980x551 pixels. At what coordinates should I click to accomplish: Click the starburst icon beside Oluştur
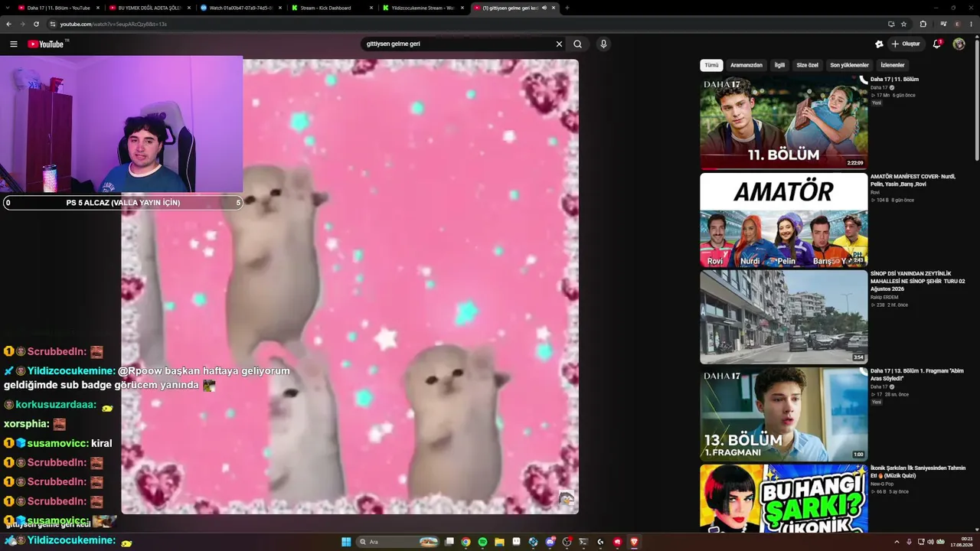coord(879,44)
